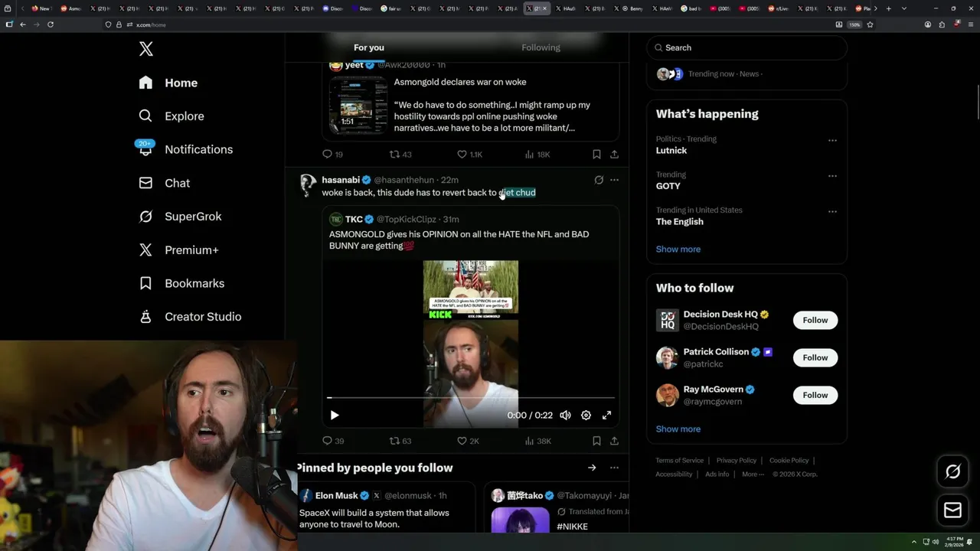
Task: Repost hasanabi post with 63 reposts
Action: (400, 441)
